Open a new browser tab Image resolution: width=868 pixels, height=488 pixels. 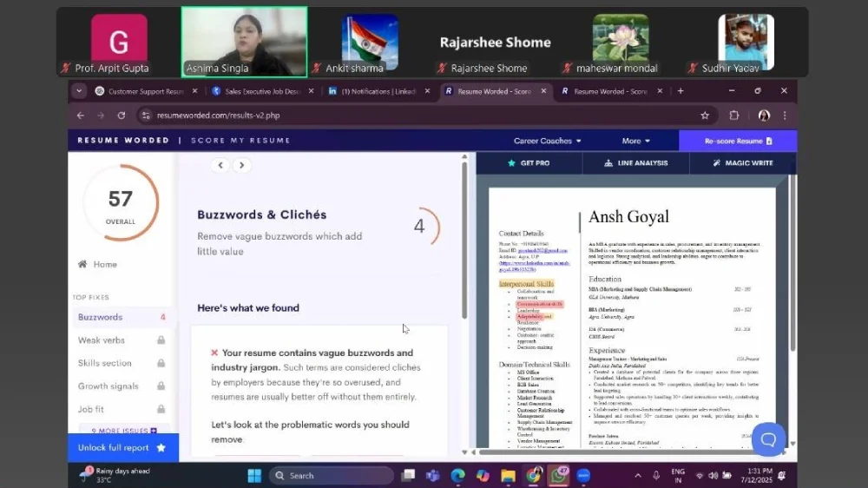click(x=681, y=91)
